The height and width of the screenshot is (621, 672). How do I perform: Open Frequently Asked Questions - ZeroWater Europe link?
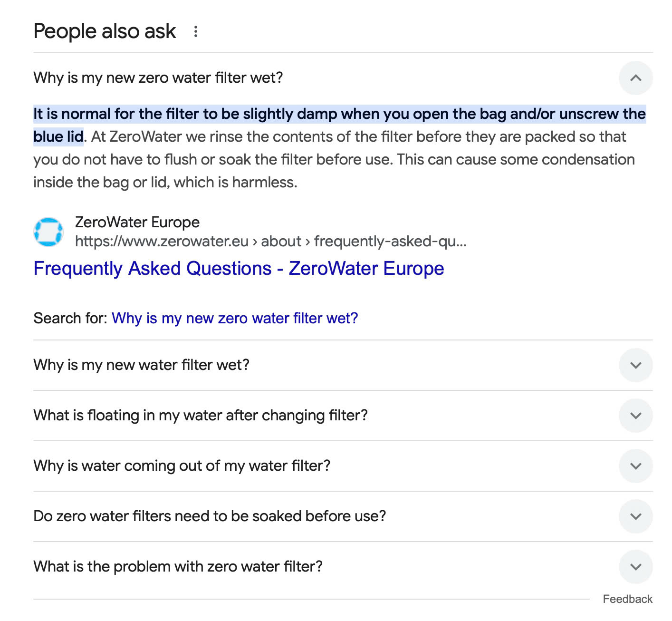[x=239, y=269]
